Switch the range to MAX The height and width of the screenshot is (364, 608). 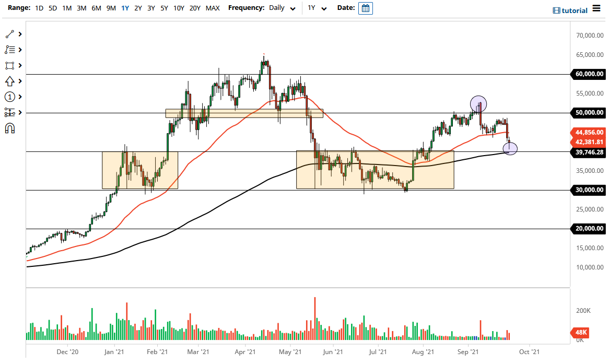click(x=213, y=8)
